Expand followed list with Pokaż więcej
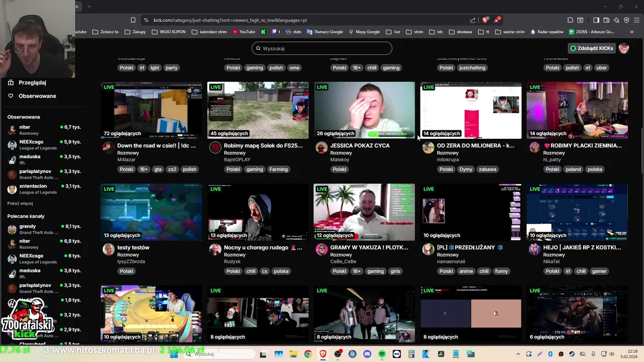The height and width of the screenshot is (362, 644). pos(20,204)
